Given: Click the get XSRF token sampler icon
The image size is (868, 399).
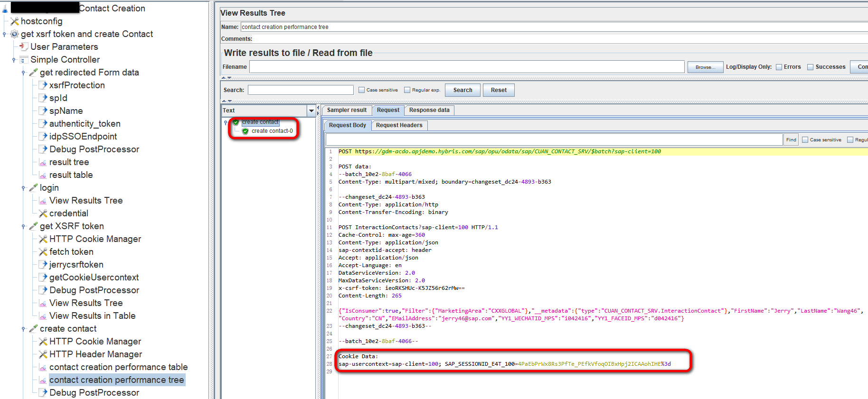Looking at the screenshot, I should [x=33, y=226].
